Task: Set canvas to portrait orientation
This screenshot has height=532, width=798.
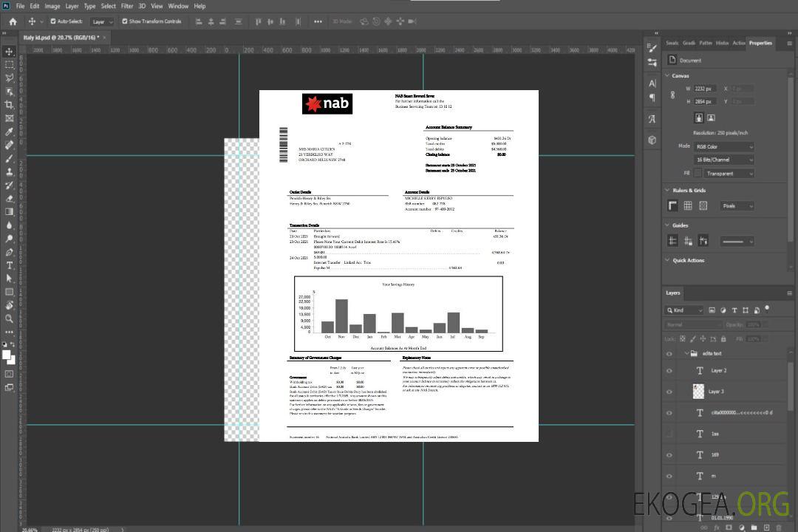Action: (x=699, y=118)
